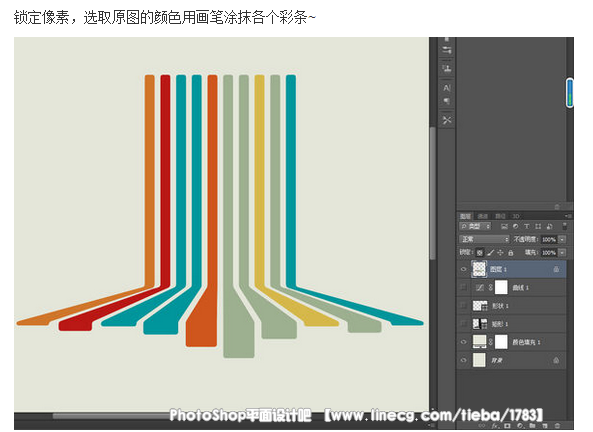Click the new adjustment layer icon
The width and height of the screenshot is (593, 432).
[520, 426]
